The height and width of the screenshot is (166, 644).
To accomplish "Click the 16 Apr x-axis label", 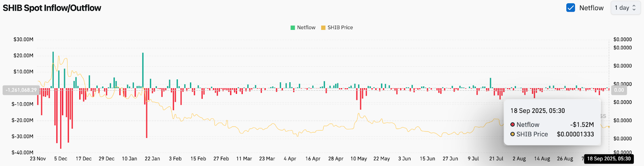I will coord(313,159).
